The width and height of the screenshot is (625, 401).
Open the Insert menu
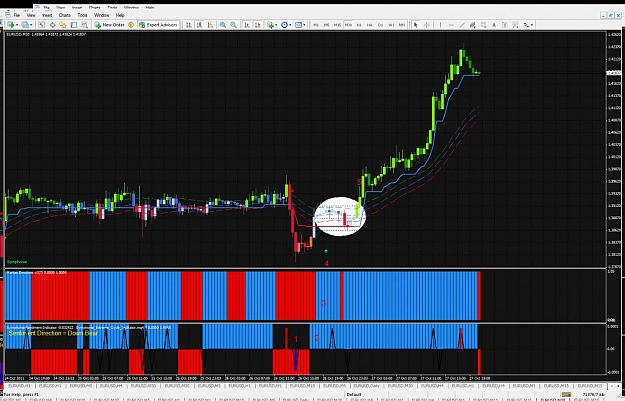47,15
